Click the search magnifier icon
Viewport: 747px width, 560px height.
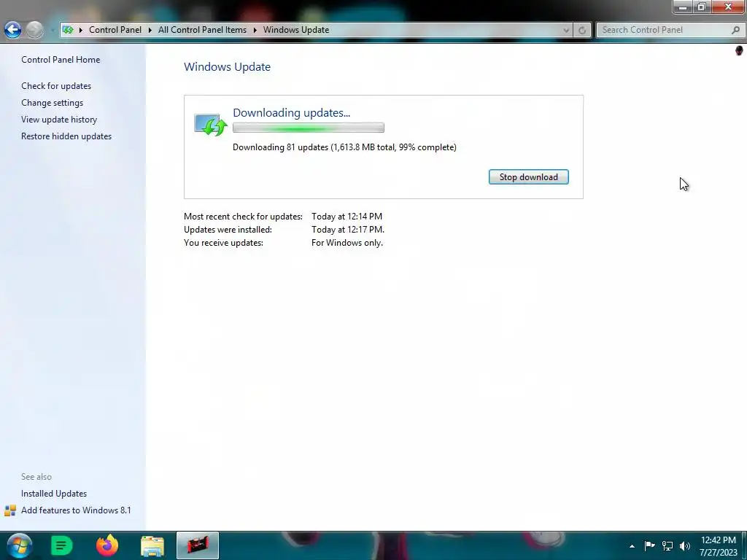(x=735, y=30)
